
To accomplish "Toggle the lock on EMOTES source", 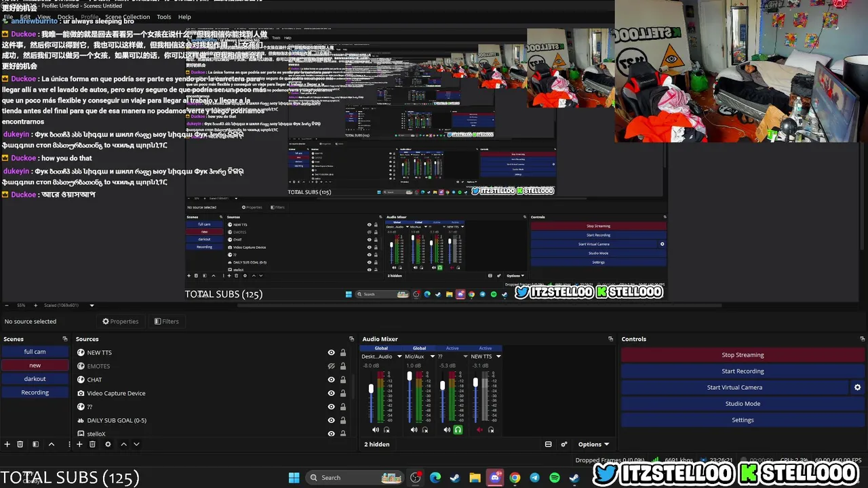I will (343, 366).
